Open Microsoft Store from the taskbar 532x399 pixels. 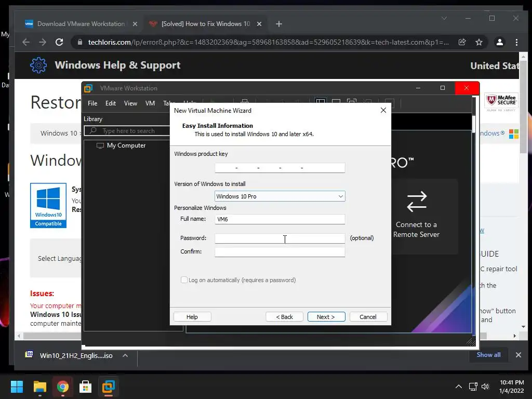pyautogui.click(x=86, y=387)
